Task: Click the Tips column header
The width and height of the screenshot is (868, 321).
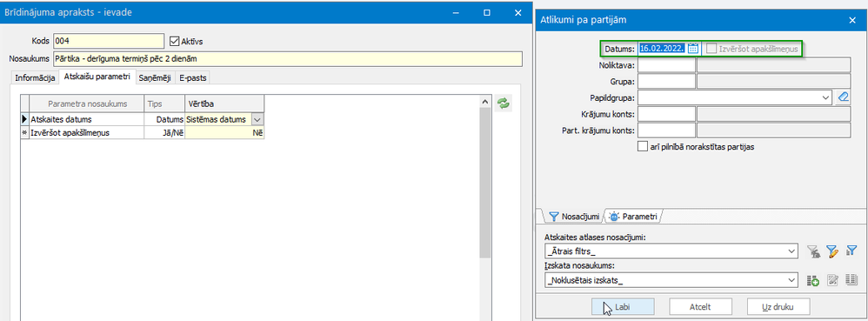Action: point(164,104)
